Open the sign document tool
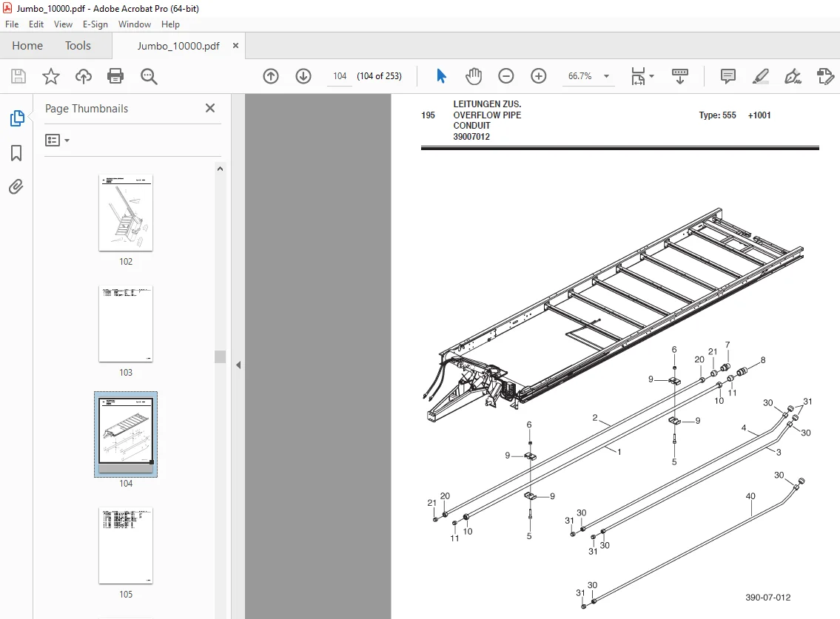Screen dimensions: 840x619 pyautogui.click(x=793, y=76)
